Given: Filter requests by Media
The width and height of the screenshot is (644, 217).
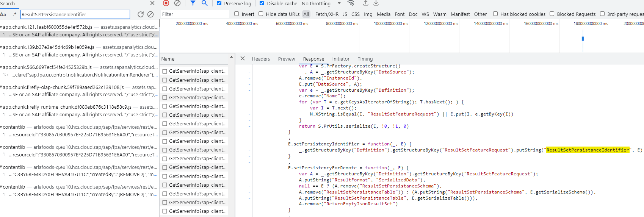Looking at the screenshot, I should (x=384, y=14).
